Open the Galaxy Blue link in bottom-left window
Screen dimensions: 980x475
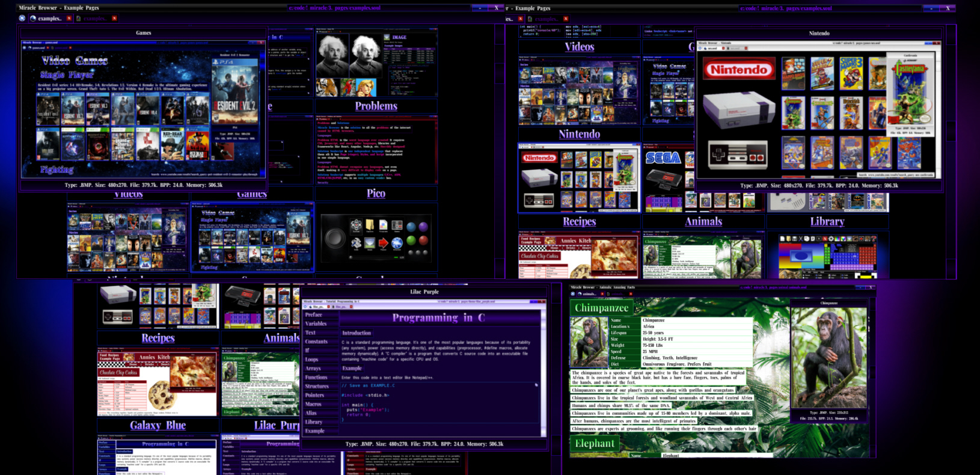[158, 426]
